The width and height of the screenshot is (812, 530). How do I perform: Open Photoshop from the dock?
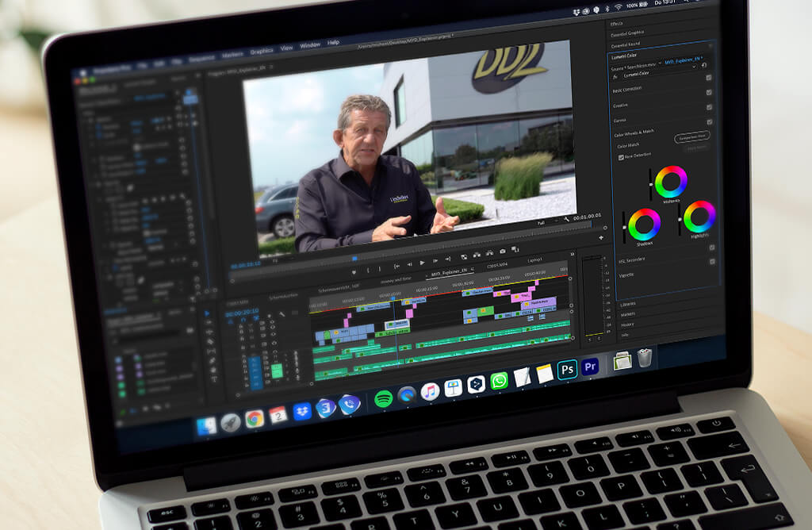click(x=567, y=370)
